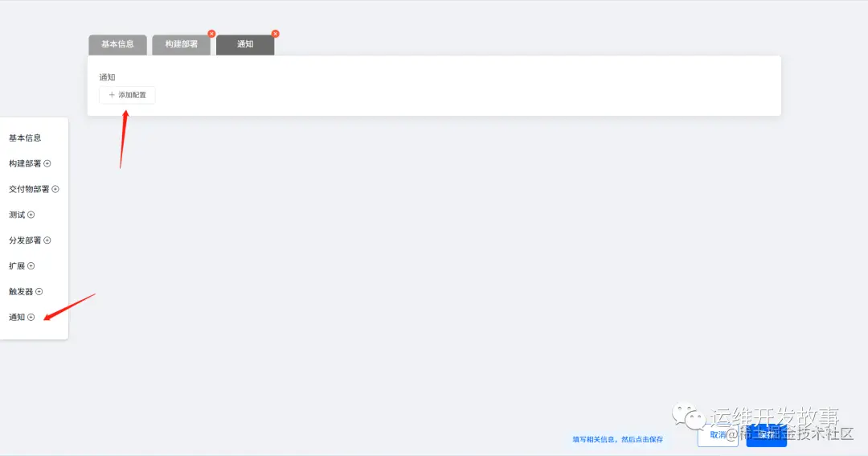Image resolution: width=868 pixels, height=456 pixels.
Task: Add 扩展 module using its plus icon
Action: 31,266
